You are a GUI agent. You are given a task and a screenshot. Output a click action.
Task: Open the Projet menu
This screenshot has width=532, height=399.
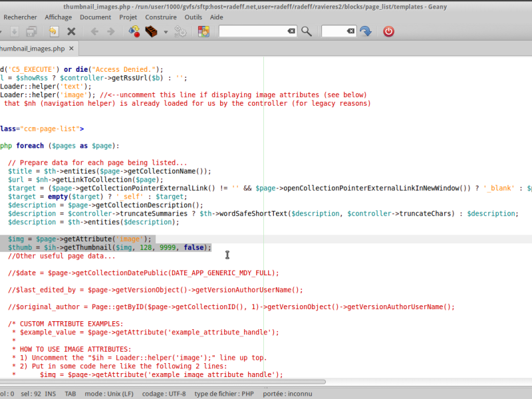coord(128,17)
